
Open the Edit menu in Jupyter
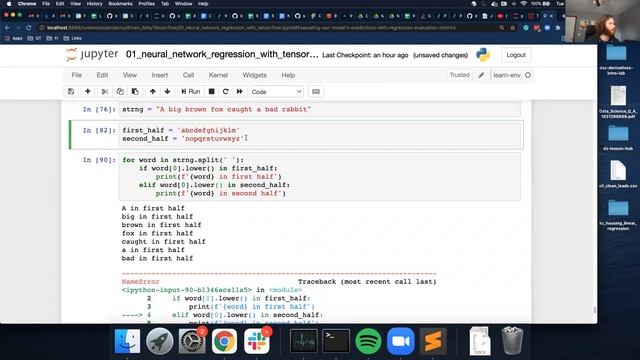(102, 75)
